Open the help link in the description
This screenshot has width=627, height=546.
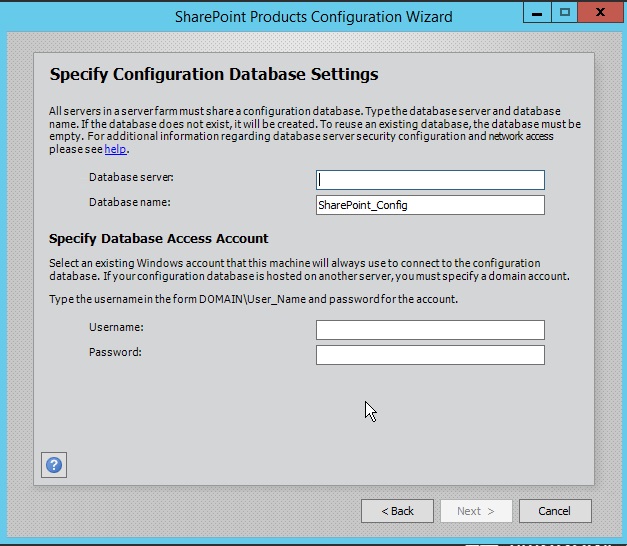116,150
